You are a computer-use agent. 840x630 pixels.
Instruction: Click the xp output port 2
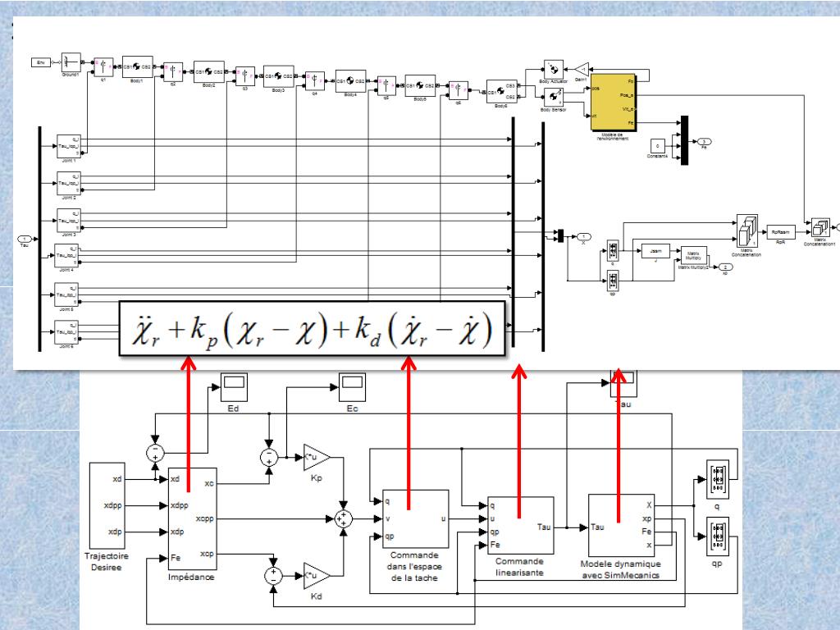pyautogui.click(x=725, y=267)
